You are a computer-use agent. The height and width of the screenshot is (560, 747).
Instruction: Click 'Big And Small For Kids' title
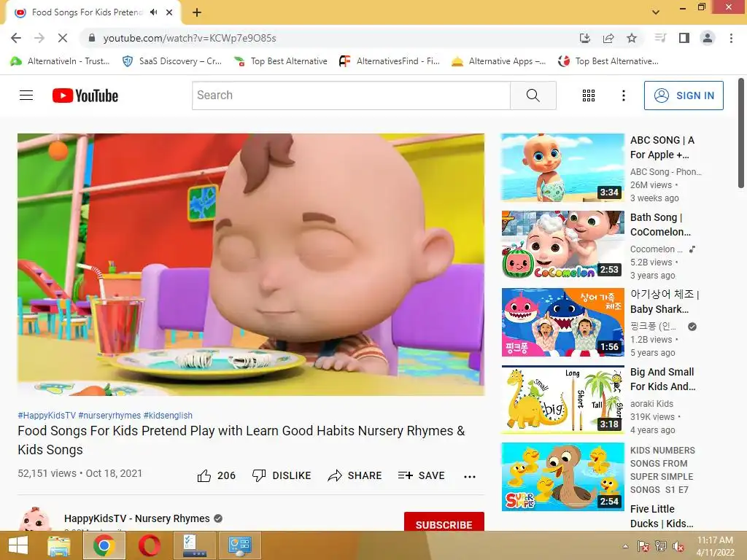pyautogui.click(x=662, y=379)
